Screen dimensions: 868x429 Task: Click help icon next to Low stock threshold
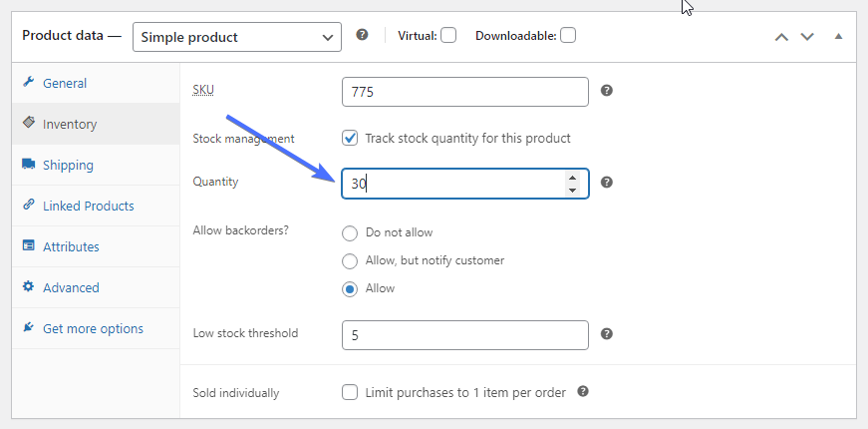607,334
